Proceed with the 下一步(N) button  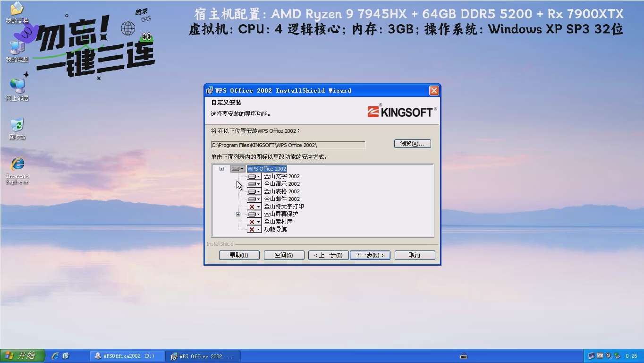(x=370, y=255)
